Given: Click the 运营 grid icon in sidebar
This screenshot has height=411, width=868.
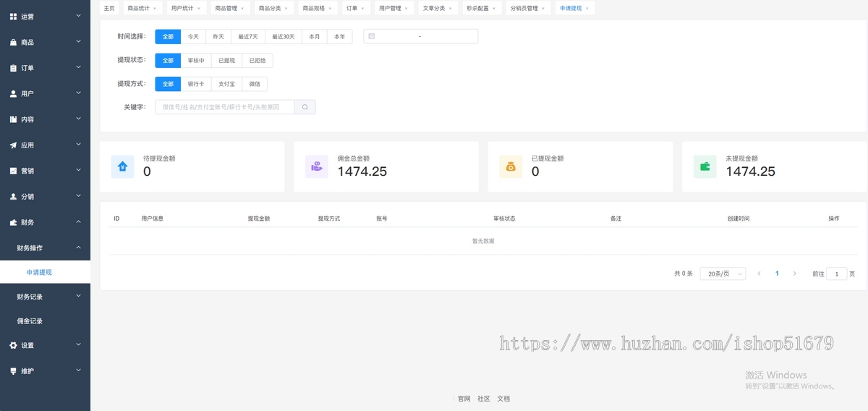Looking at the screenshot, I should [x=13, y=16].
